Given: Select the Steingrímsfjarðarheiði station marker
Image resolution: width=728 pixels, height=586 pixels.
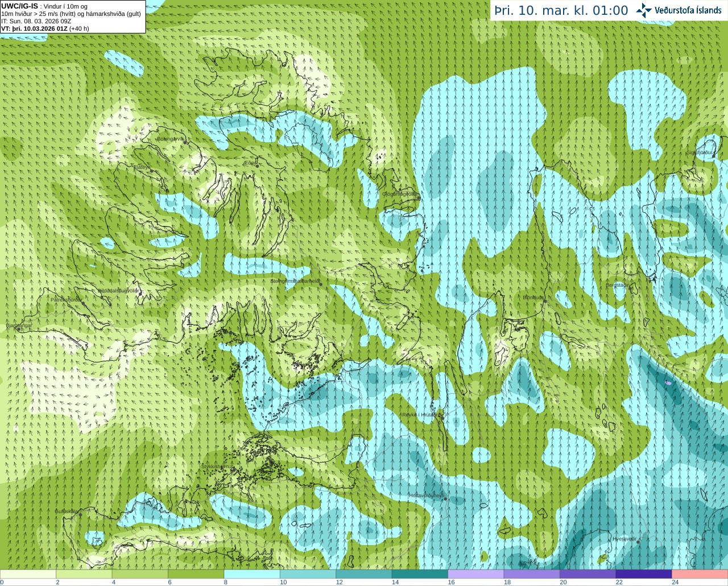Looking at the screenshot, I should coord(320,284).
